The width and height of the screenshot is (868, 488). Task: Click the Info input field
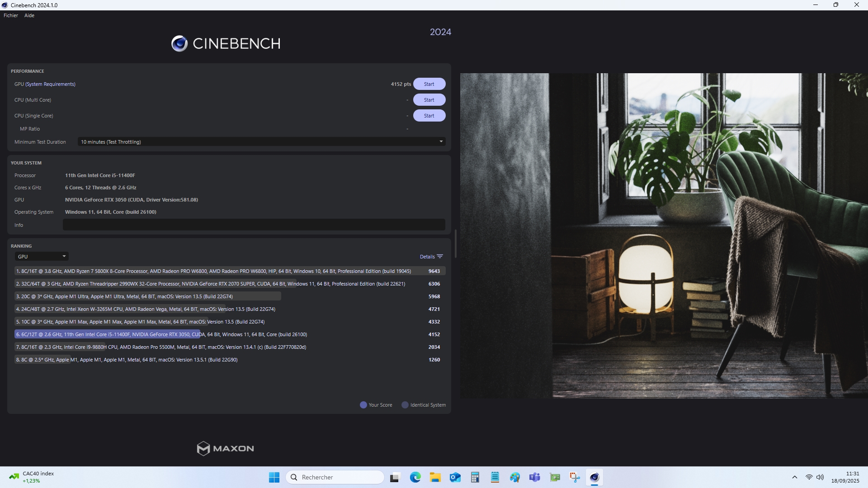pos(254,225)
